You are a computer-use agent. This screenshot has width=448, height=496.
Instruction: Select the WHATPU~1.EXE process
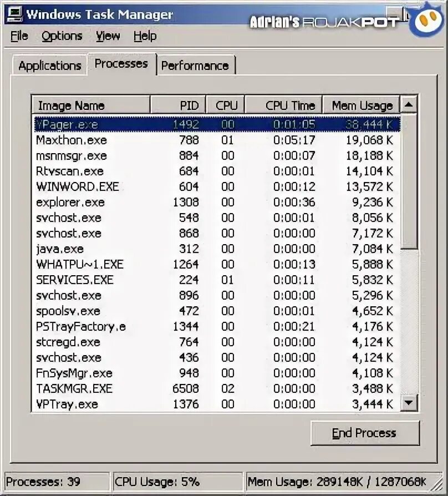pyautogui.click(x=216, y=264)
